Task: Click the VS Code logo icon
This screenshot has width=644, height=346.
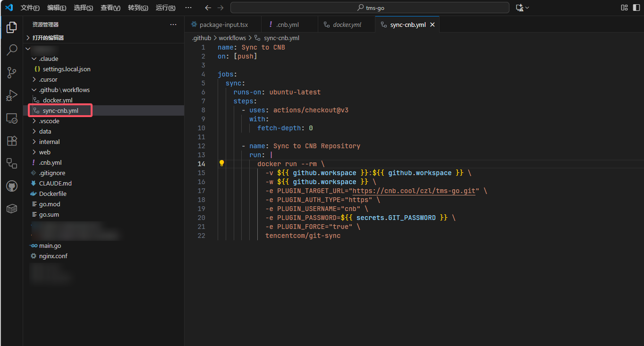Action: tap(9, 8)
